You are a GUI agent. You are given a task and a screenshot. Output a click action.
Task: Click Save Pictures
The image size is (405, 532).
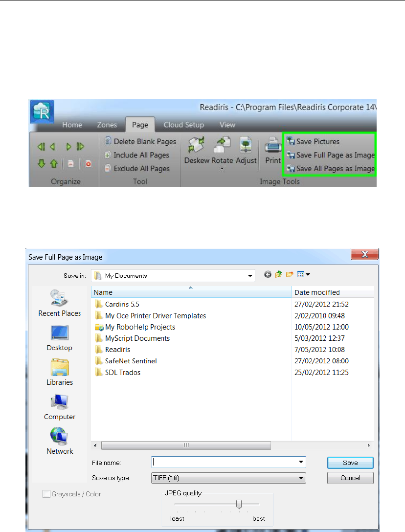313,141
